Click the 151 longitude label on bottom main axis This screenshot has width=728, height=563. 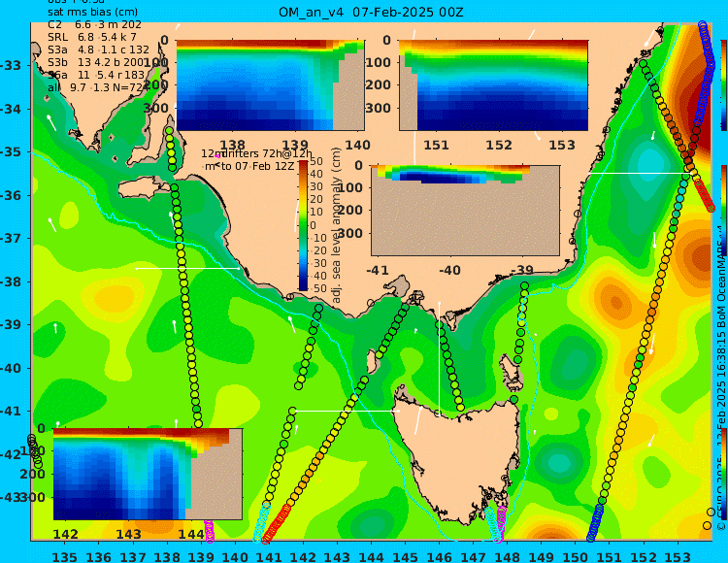point(610,556)
